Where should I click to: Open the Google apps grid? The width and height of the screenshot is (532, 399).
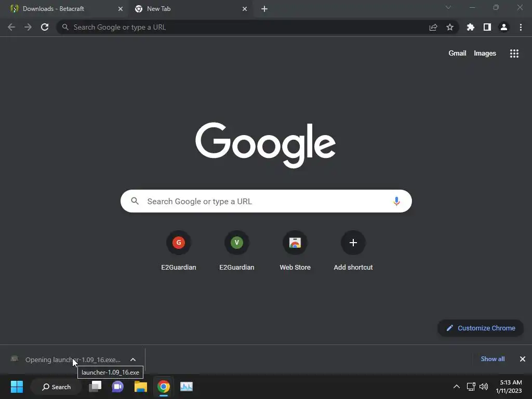coord(514,54)
